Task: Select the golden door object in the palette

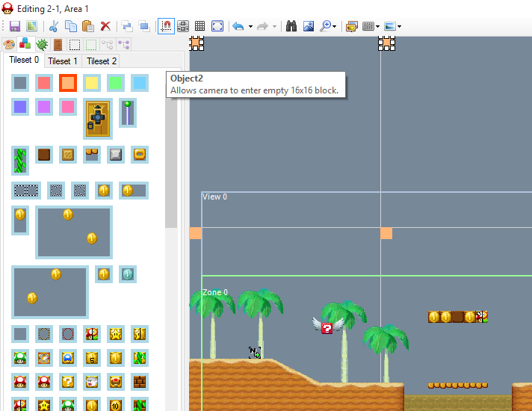Action: tap(98, 120)
